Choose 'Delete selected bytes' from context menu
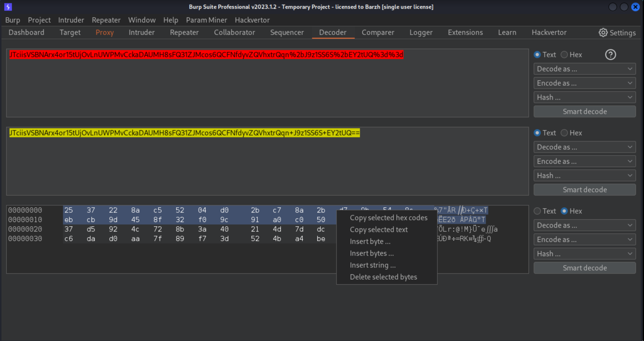The width and height of the screenshot is (644, 341). click(x=387, y=277)
